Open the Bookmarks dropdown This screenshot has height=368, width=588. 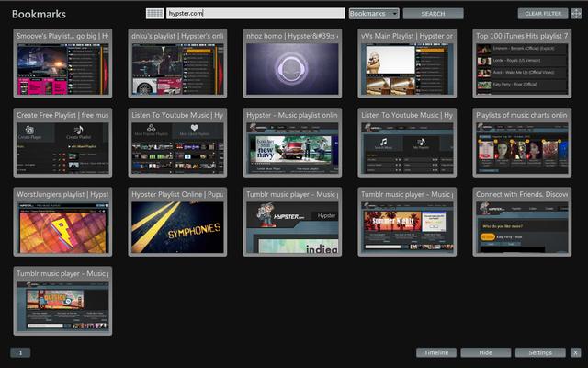(x=374, y=14)
